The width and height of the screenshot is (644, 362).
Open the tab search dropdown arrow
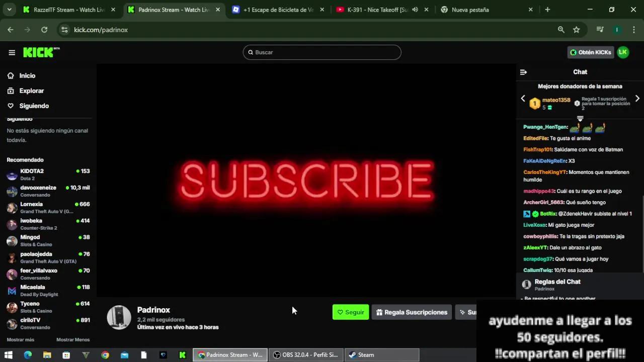click(9, 10)
